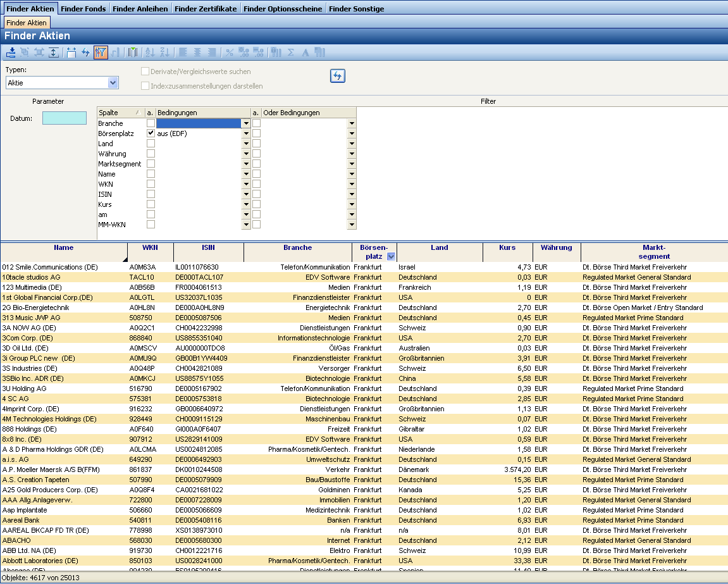Image resolution: width=728 pixels, height=584 pixels.
Task: Switch to the Finder Fonds tab
Action: pyautogui.click(x=84, y=9)
